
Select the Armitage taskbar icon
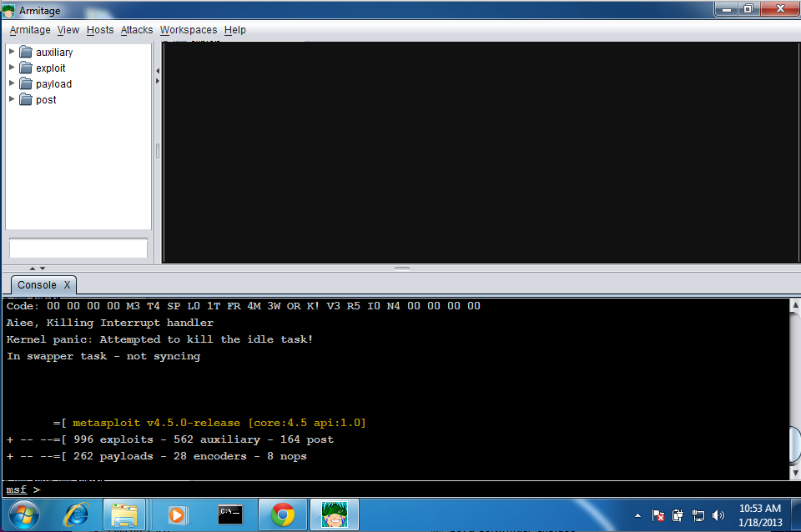(335, 514)
